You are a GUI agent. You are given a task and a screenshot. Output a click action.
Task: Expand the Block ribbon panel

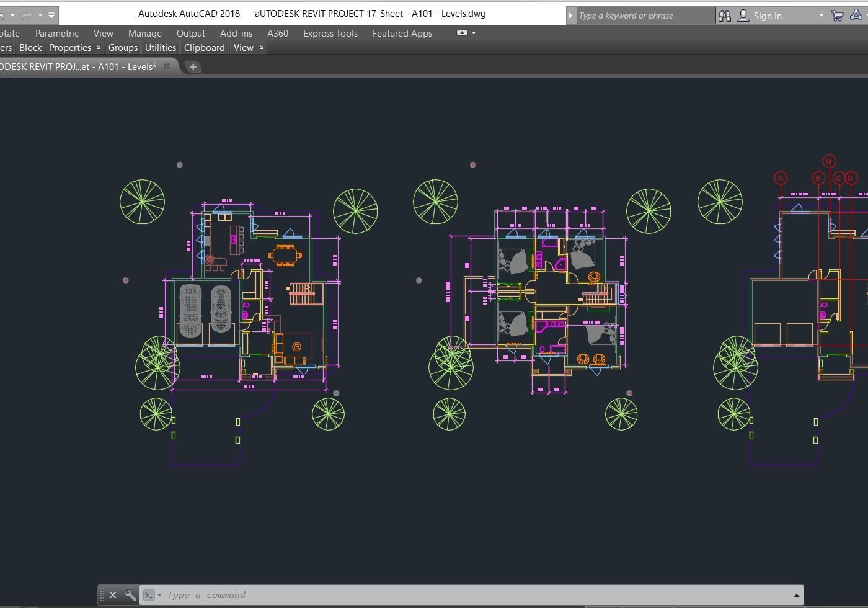[30, 48]
